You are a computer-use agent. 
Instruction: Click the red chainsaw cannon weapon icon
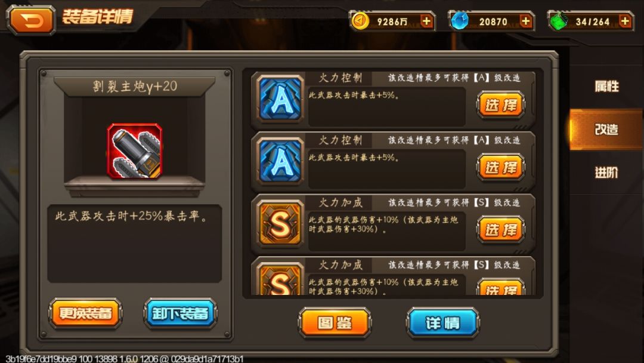click(x=135, y=151)
